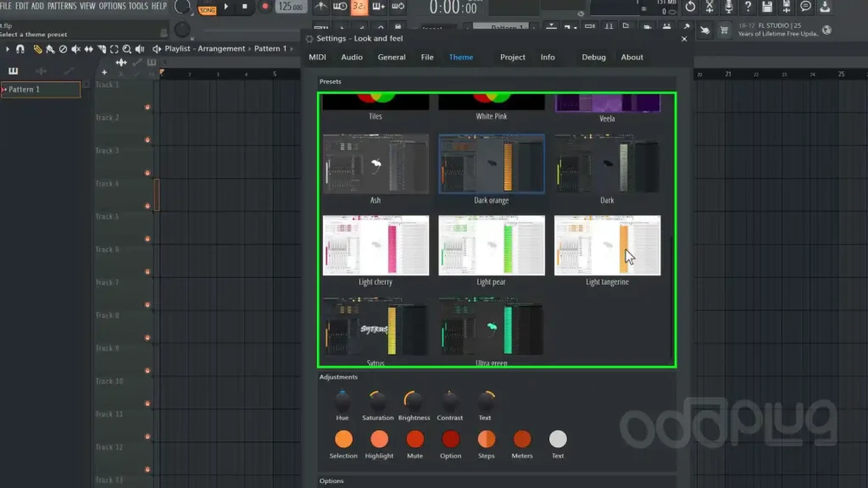Enable typing keyboard to piano icon
The width and height of the screenshot is (868, 488).
click(378, 8)
